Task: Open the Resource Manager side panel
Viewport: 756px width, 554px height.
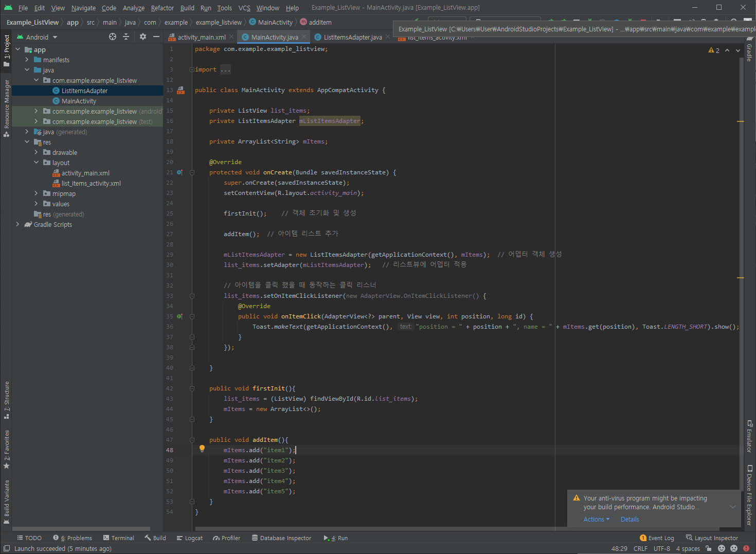Action: pyautogui.click(x=7, y=108)
